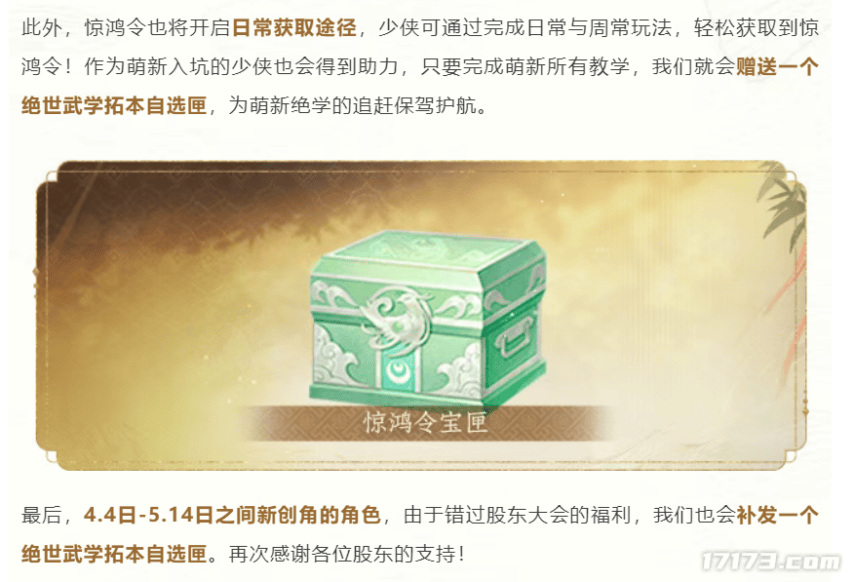854x582 pixels.
Task: Click the word 最后 starting last paragraph
Action: click(42, 515)
